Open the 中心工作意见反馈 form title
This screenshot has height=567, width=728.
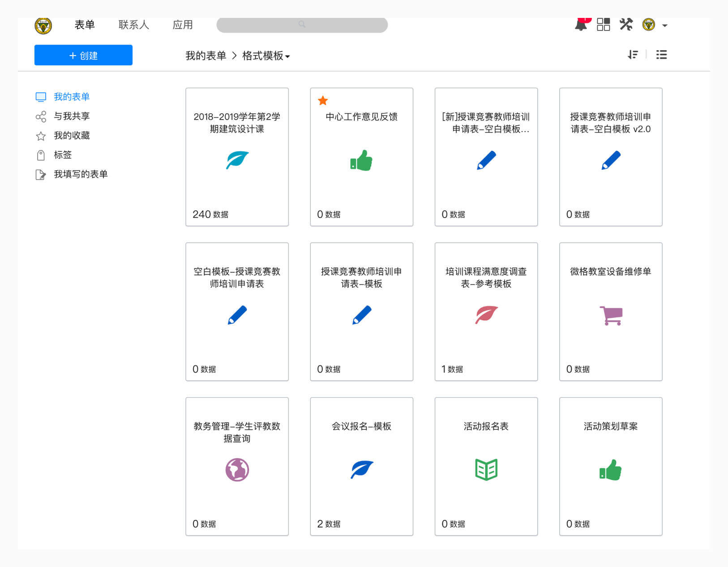click(x=361, y=117)
